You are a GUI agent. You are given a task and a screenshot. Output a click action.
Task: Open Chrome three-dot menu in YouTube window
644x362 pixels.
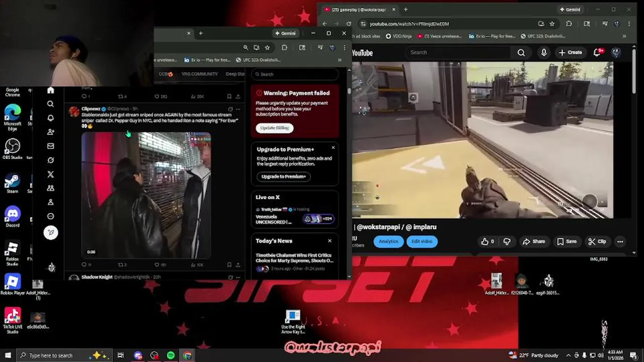[629, 24]
